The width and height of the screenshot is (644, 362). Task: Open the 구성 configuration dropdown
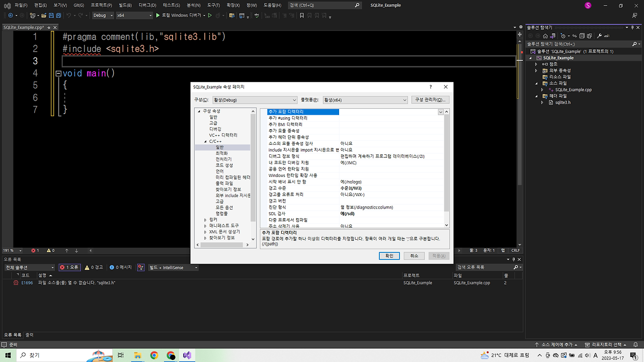[x=255, y=100]
